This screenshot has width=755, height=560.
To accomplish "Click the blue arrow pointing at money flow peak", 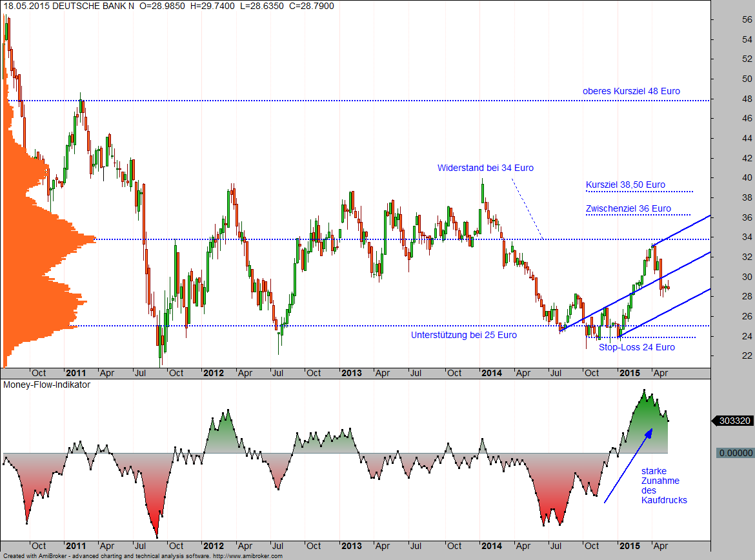I will tap(629, 465).
